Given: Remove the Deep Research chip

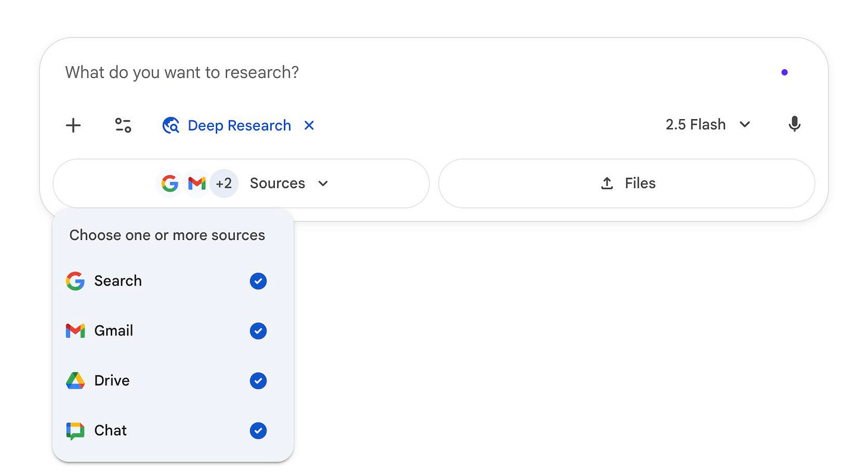Looking at the screenshot, I should tap(309, 125).
